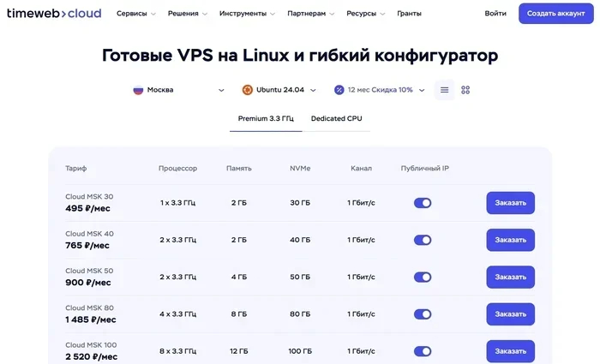This screenshot has width=600, height=364.
Task: Open the 12 мес billing period dropdown
Action: tap(380, 90)
